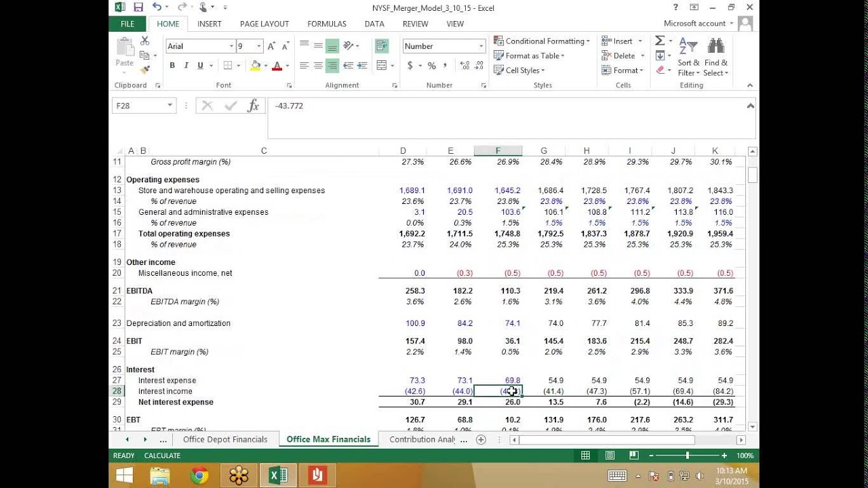Select the Format Painter brush
Viewport: 868px width, 488px height.
(x=144, y=69)
